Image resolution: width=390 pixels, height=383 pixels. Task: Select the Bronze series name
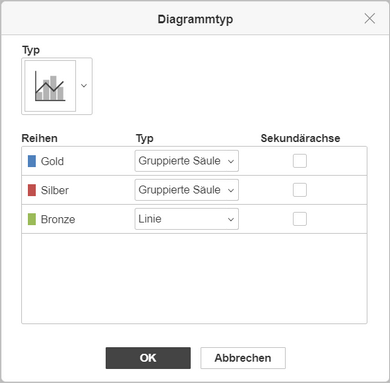58,219
